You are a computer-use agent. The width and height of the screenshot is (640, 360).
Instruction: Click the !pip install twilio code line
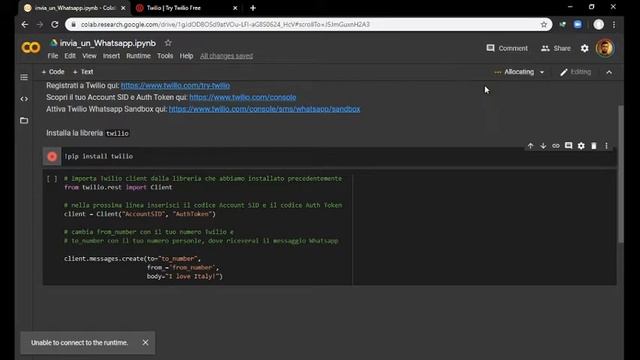point(99,156)
